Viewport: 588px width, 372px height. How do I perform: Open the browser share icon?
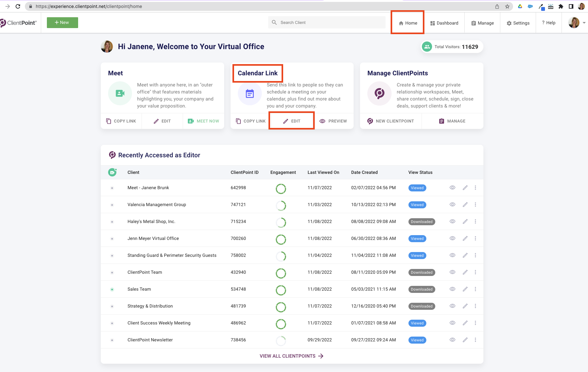pos(497,6)
